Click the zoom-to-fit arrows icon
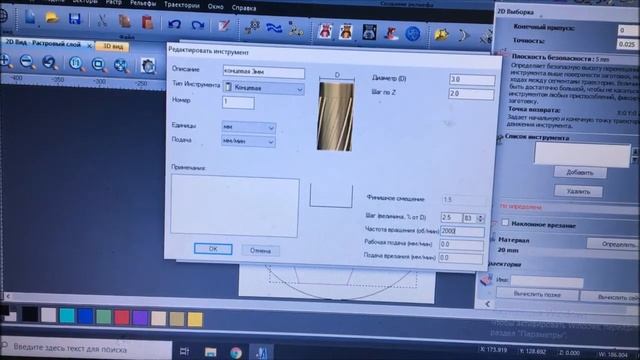Viewport: 640px width, 360px height. point(121,65)
